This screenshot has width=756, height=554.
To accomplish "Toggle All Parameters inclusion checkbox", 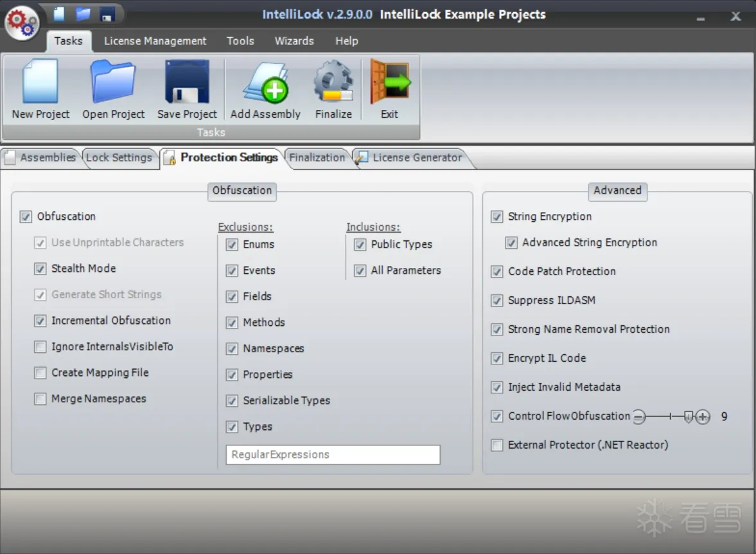I will [x=360, y=271].
